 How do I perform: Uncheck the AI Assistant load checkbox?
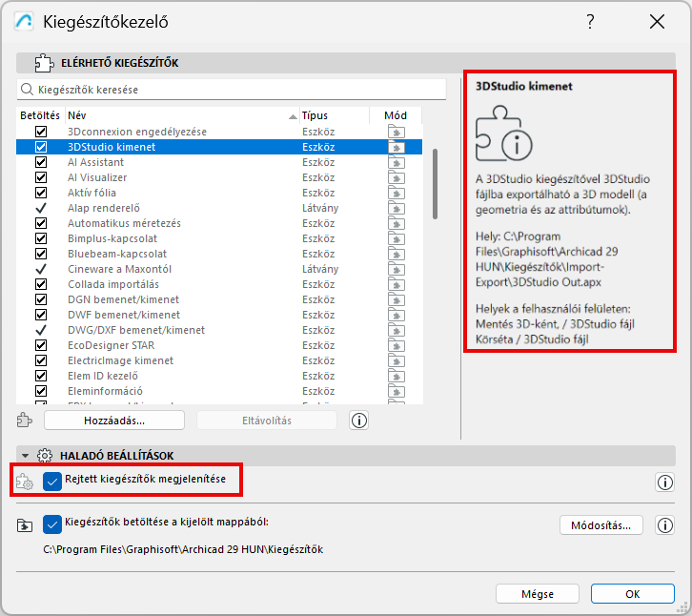pos(41,162)
